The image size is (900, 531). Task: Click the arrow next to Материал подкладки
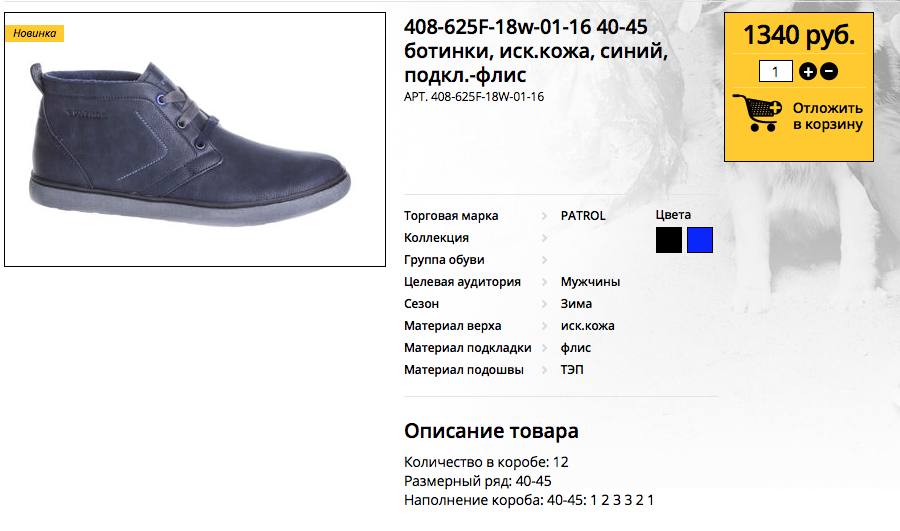[544, 348]
